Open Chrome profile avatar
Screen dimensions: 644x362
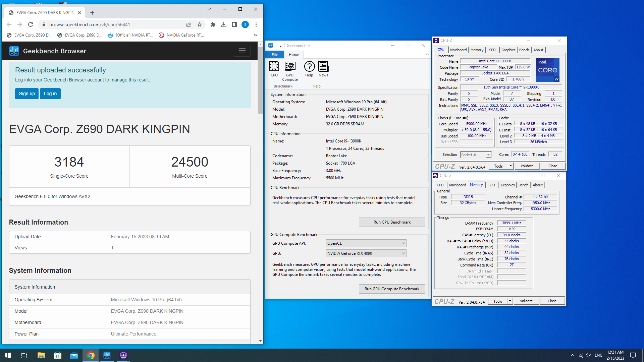click(245, 24)
